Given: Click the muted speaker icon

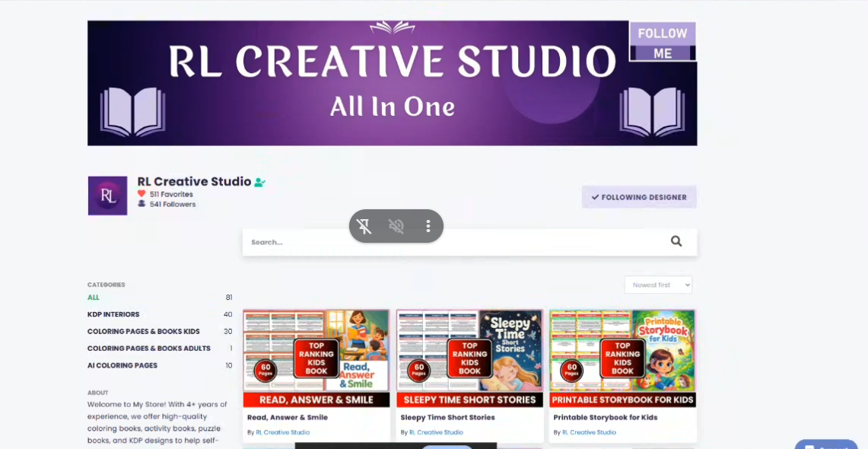Looking at the screenshot, I should [396, 226].
